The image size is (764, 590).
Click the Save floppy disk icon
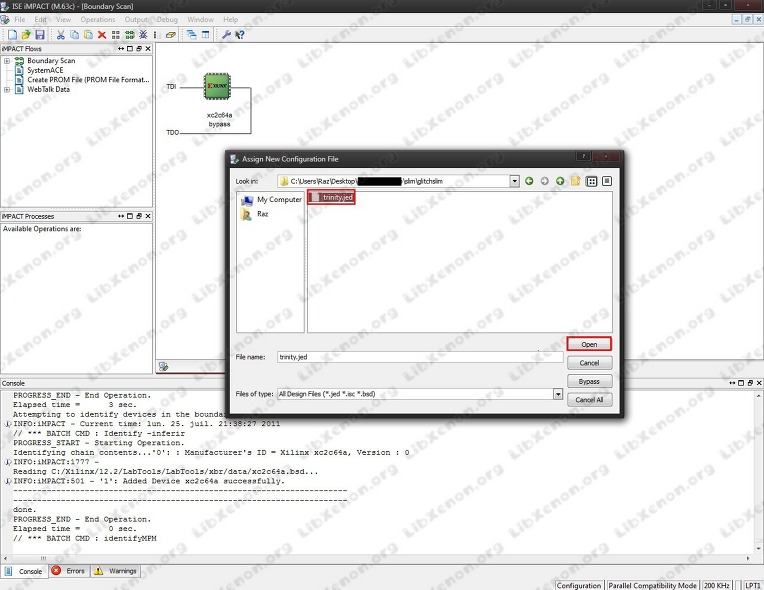40,35
